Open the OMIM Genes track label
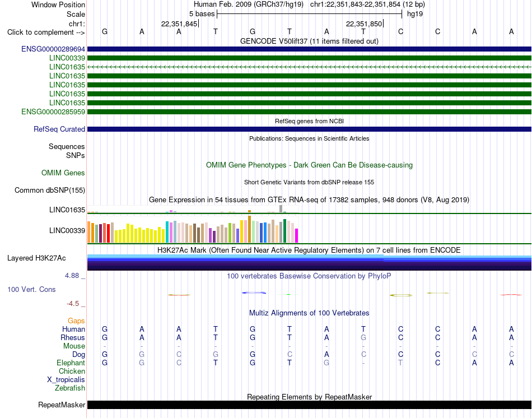 pyautogui.click(x=63, y=173)
